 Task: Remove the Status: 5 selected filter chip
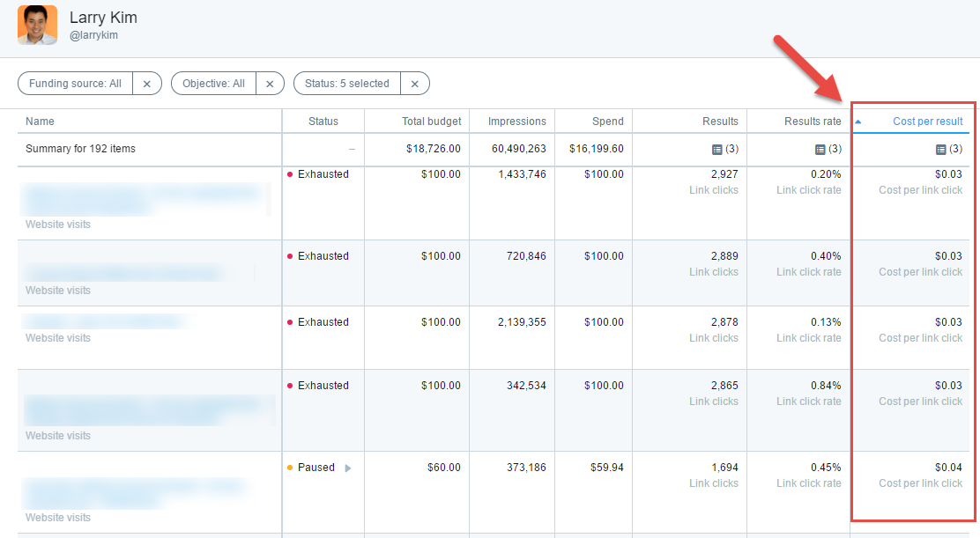point(415,83)
